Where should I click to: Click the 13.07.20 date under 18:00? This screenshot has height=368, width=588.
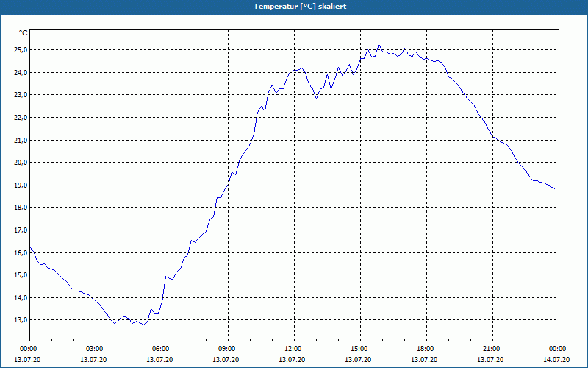[424, 360]
